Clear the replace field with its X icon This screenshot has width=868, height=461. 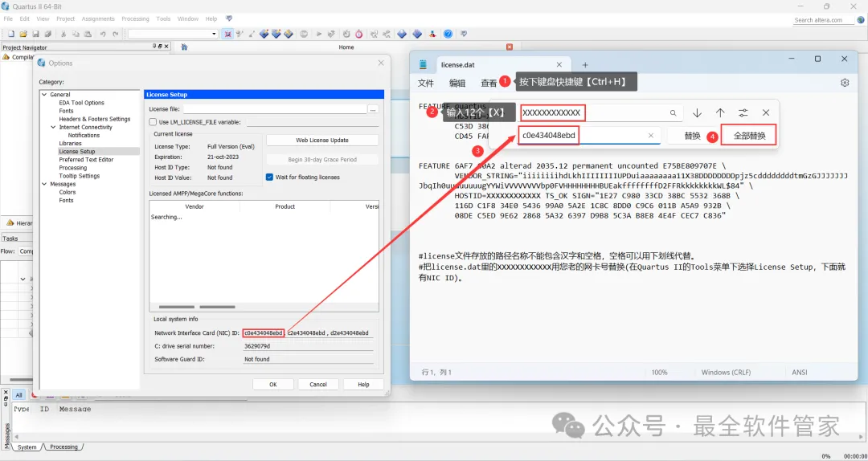651,136
